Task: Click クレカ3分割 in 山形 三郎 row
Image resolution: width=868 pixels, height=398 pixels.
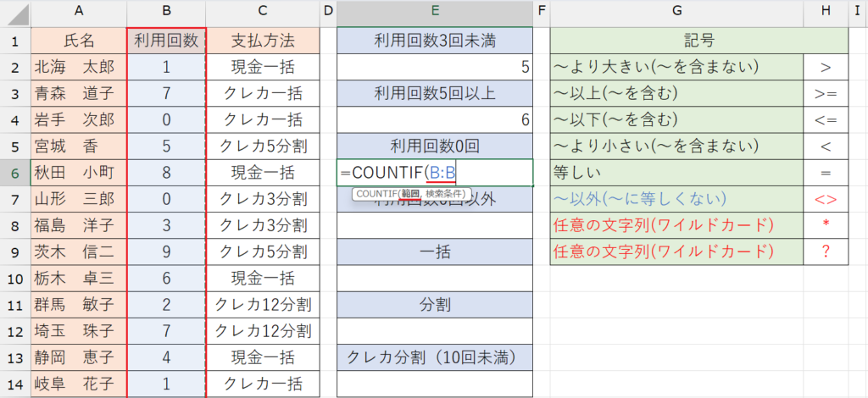Action: (263, 199)
